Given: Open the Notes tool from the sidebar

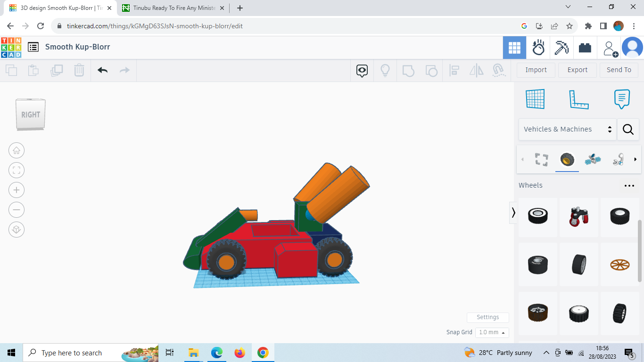Looking at the screenshot, I should (x=621, y=99).
